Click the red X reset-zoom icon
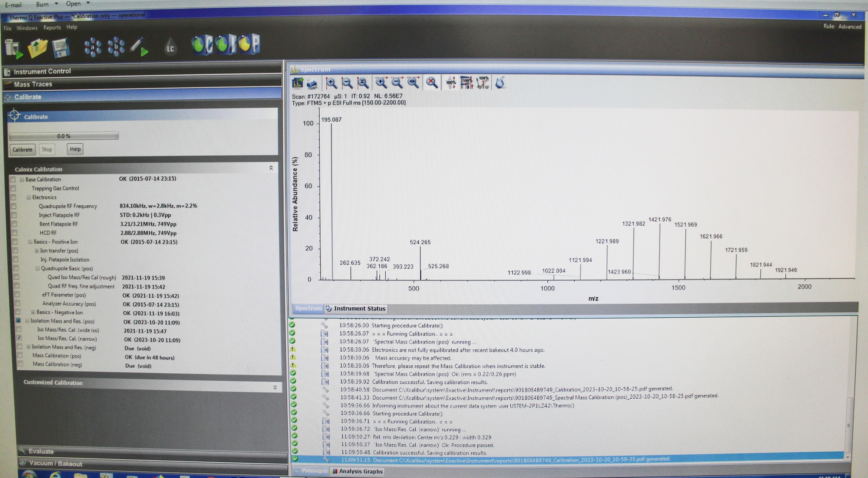Image resolution: width=868 pixels, height=478 pixels. pyautogui.click(x=431, y=83)
